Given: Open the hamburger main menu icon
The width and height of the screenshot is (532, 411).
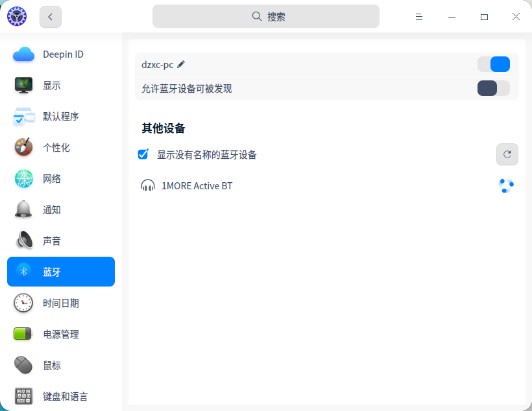Looking at the screenshot, I should pos(419,17).
